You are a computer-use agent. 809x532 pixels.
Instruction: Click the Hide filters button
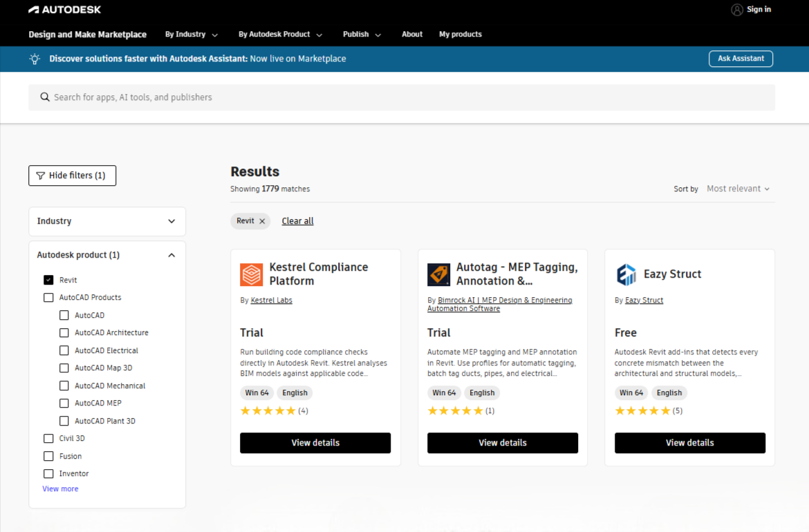point(72,175)
